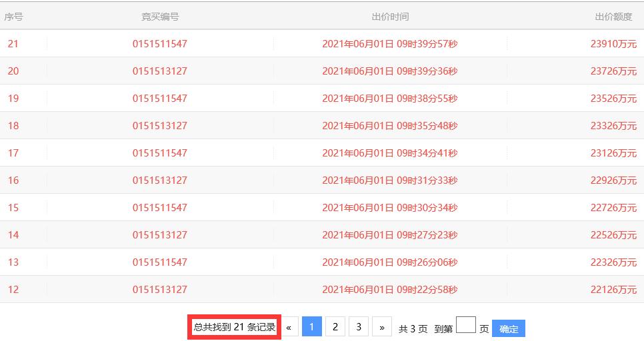This screenshot has height=341, width=644.
Task: Click bid amount 23910万元
Action: (x=613, y=43)
